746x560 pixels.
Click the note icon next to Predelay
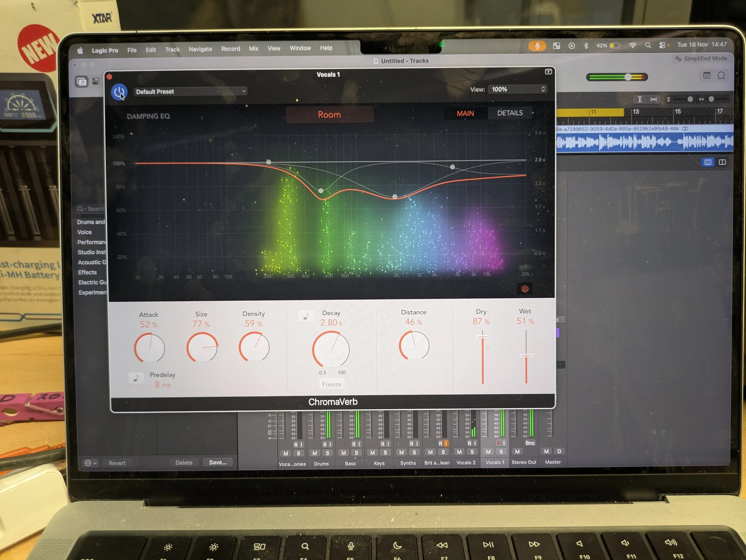137,378
